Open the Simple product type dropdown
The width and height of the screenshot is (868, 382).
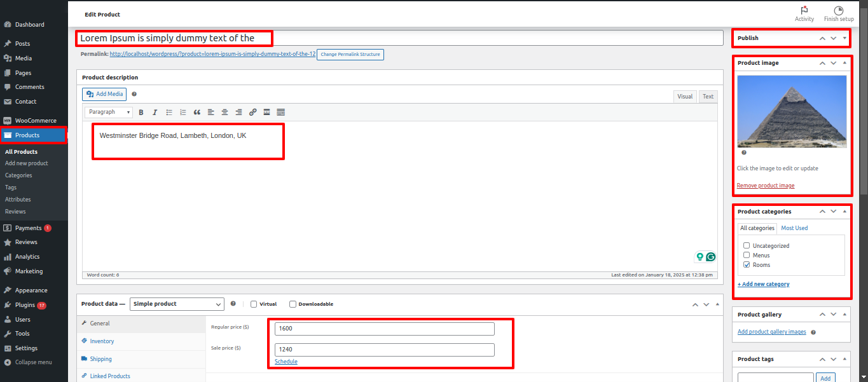click(x=177, y=304)
